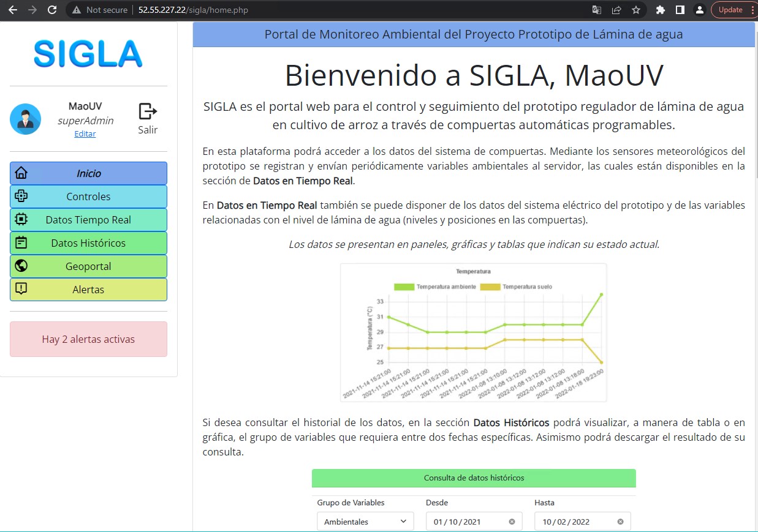Go back using the browser back arrow
758x532 pixels.
[x=13, y=10]
